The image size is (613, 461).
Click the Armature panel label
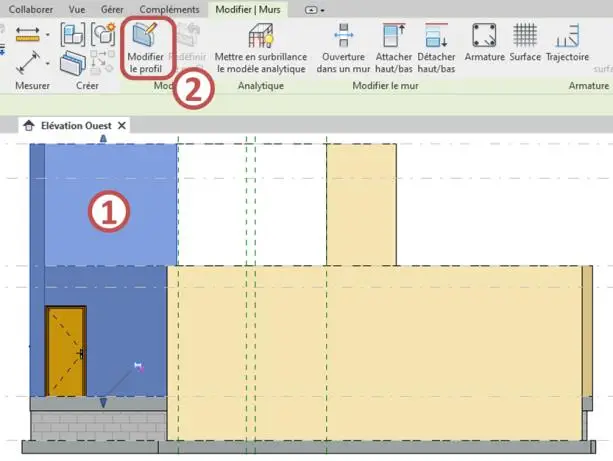click(589, 85)
